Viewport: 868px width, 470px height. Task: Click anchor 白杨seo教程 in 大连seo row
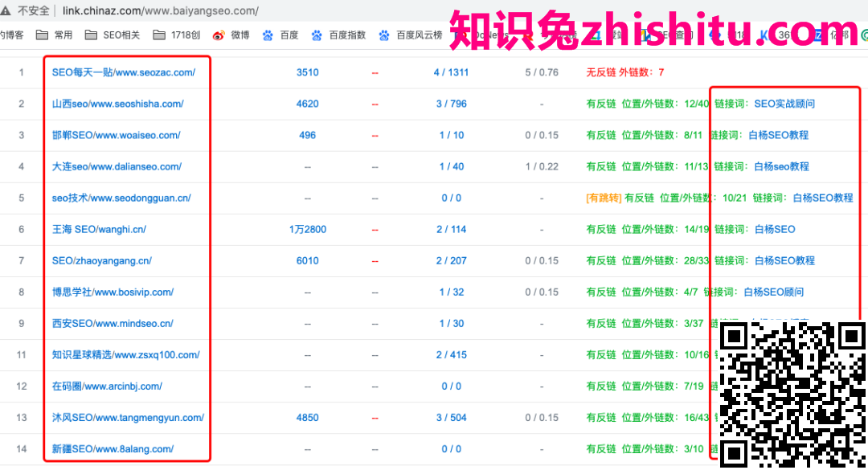(781, 166)
